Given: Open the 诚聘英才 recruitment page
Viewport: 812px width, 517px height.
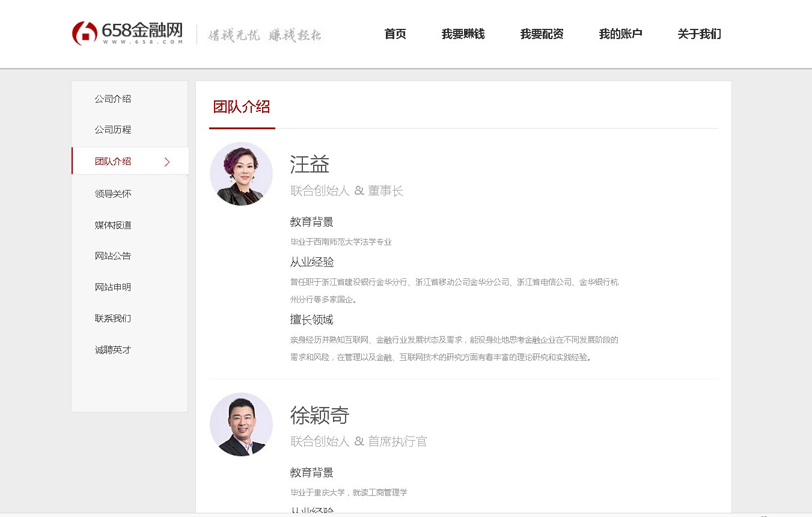Looking at the screenshot, I should (x=112, y=349).
